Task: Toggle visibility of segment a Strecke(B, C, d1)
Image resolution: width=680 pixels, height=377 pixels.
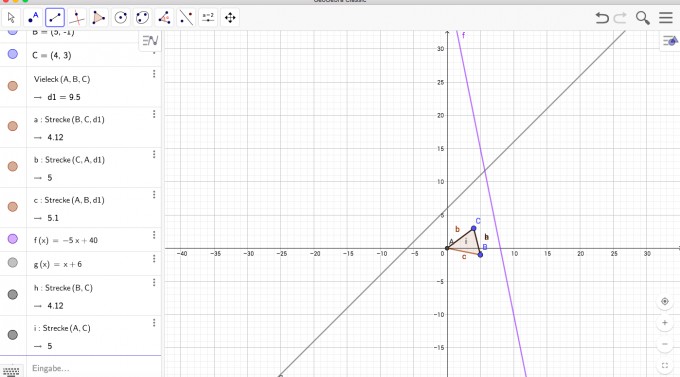Action: click(13, 126)
